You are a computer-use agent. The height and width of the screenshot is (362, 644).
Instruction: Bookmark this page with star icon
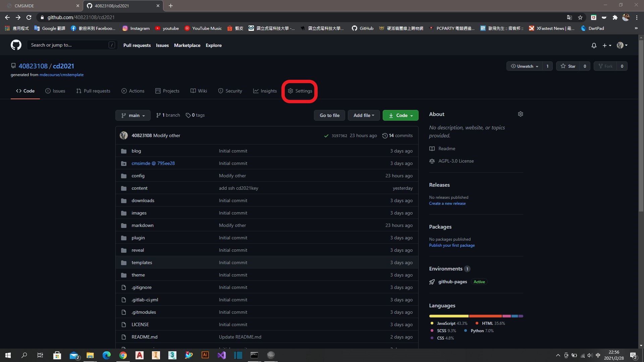point(580,17)
